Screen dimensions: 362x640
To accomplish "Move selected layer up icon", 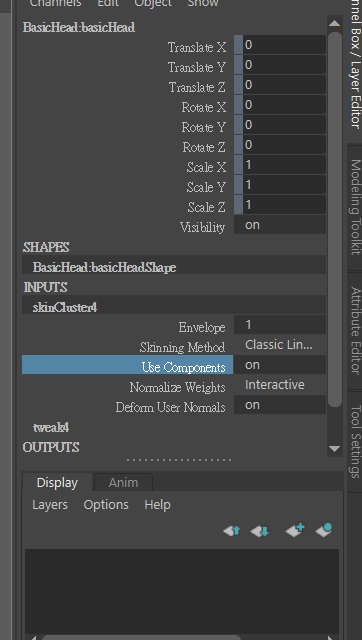I will click(x=232, y=531).
